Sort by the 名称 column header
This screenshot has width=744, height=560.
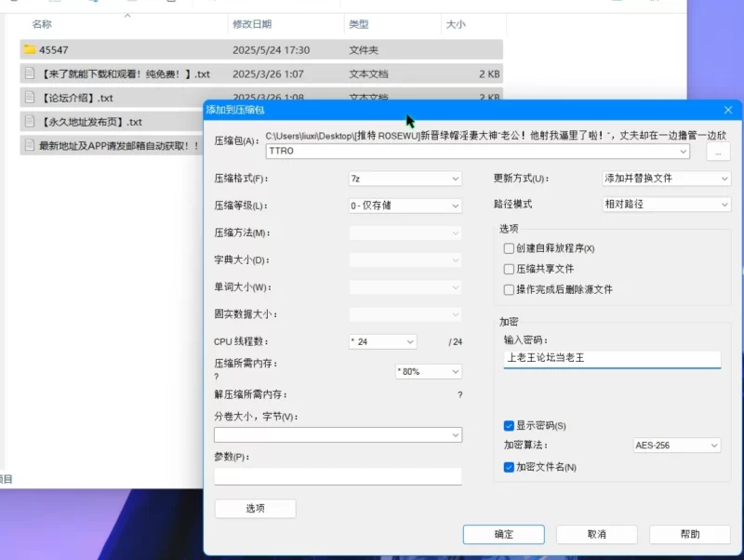(42, 24)
